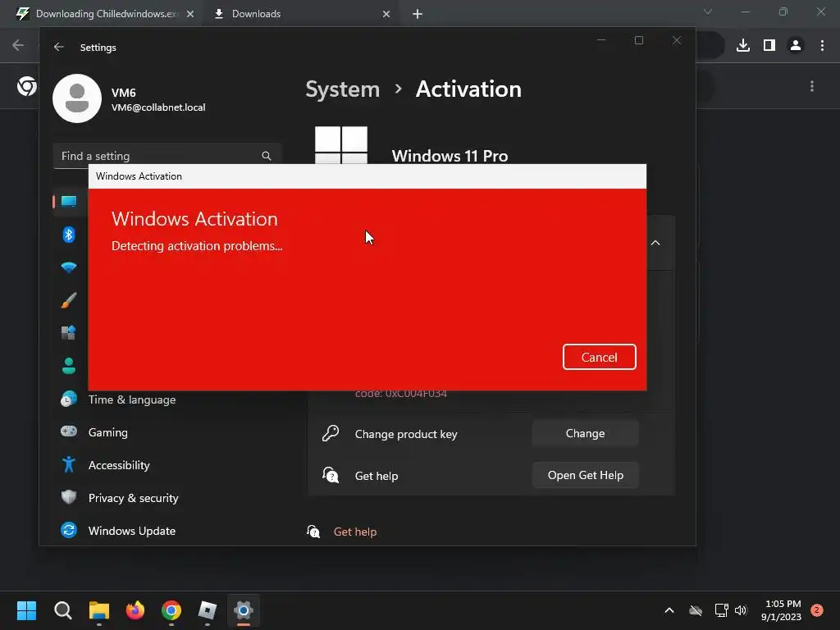Open taskbar Search

[x=62, y=610]
